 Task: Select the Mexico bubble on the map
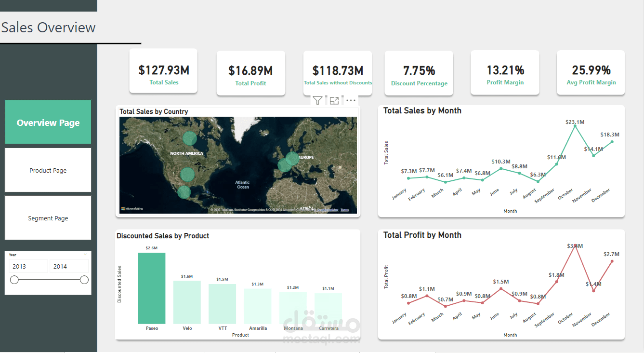[x=184, y=192]
